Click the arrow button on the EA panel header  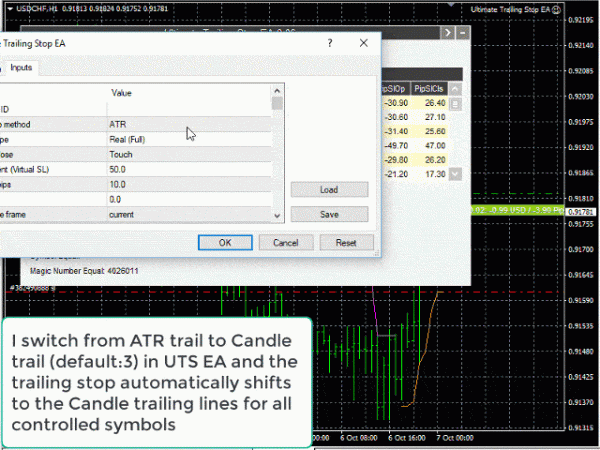448,32
